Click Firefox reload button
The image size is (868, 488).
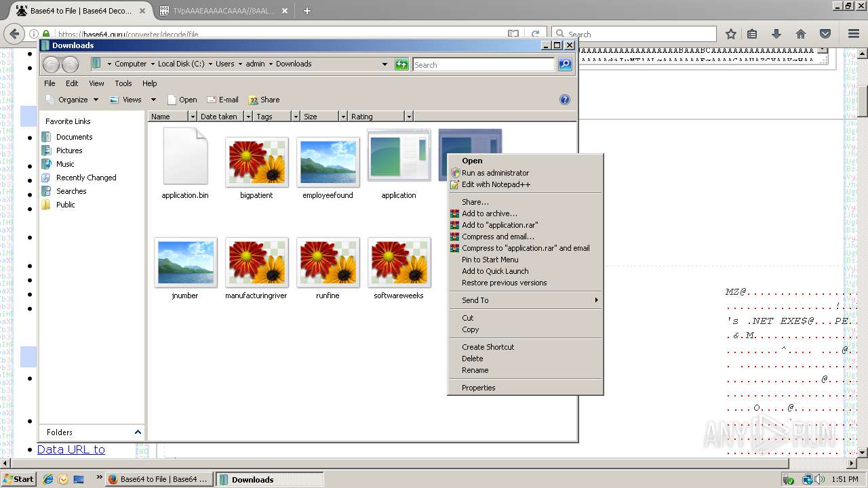tap(536, 34)
